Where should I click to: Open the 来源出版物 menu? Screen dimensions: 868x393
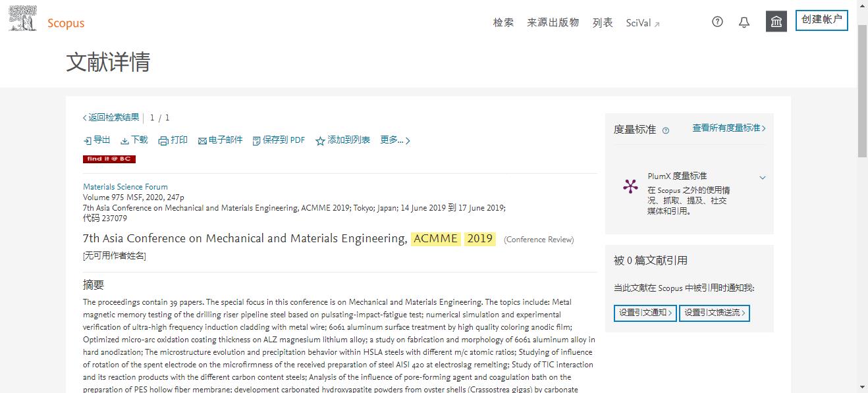[553, 22]
